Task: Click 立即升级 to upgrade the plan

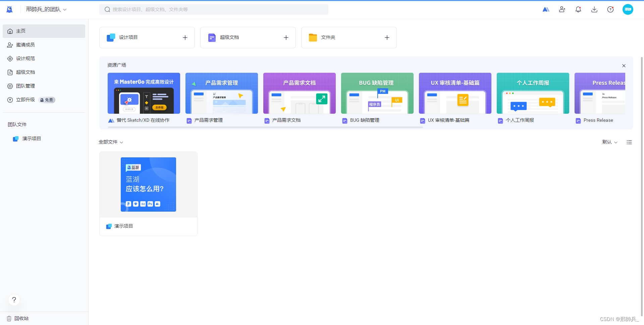Action: (25, 100)
